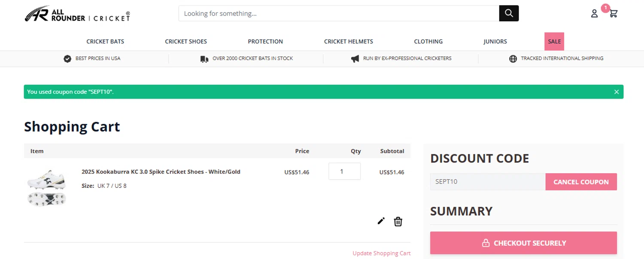Open the Kookaburra KC 3.0 product link
This screenshot has width=644, height=259.
click(x=161, y=172)
